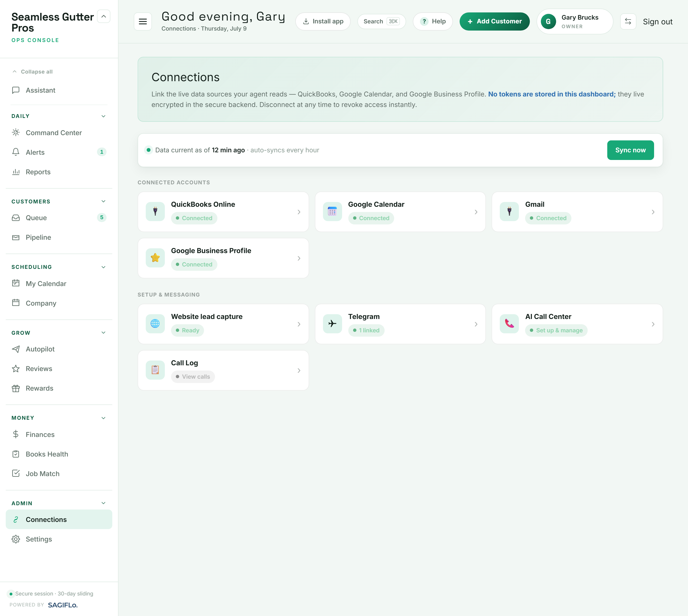688x616 pixels.
Task: Open the Assistant page
Action: [x=59, y=90]
